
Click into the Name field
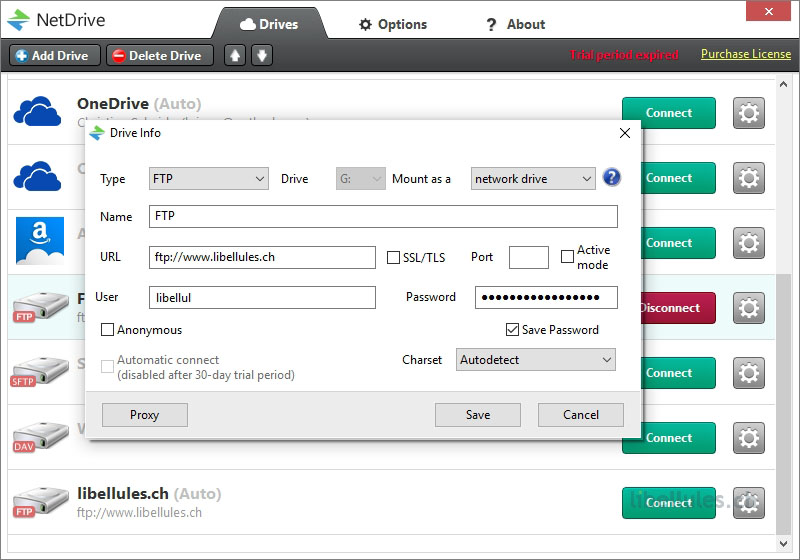point(383,216)
